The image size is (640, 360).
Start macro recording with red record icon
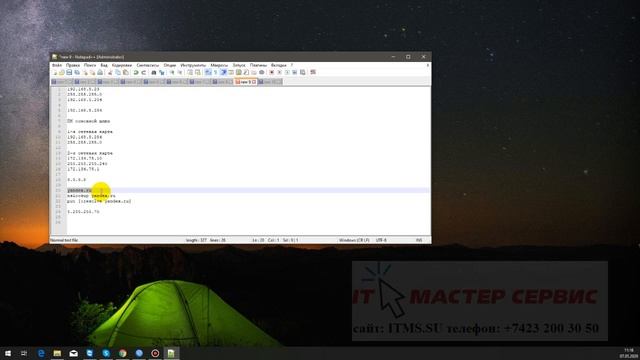pos(272,72)
